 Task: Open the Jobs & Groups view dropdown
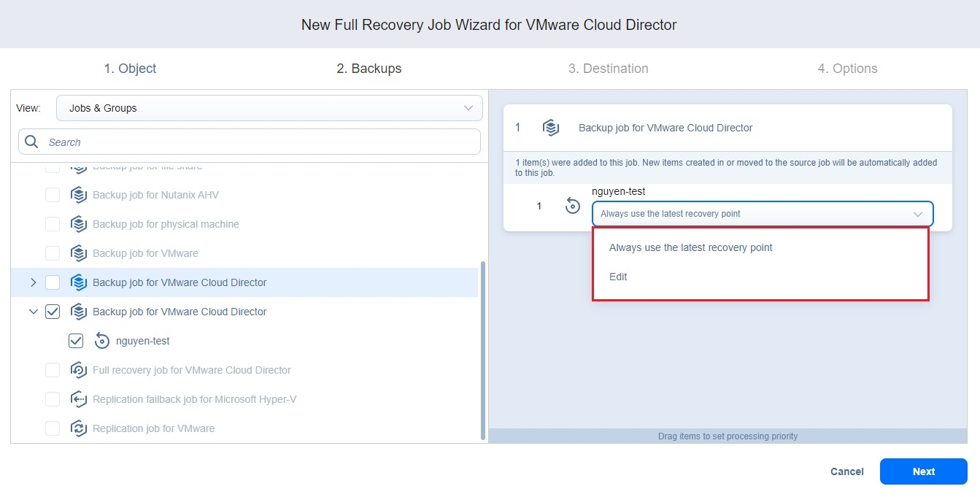(269, 108)
